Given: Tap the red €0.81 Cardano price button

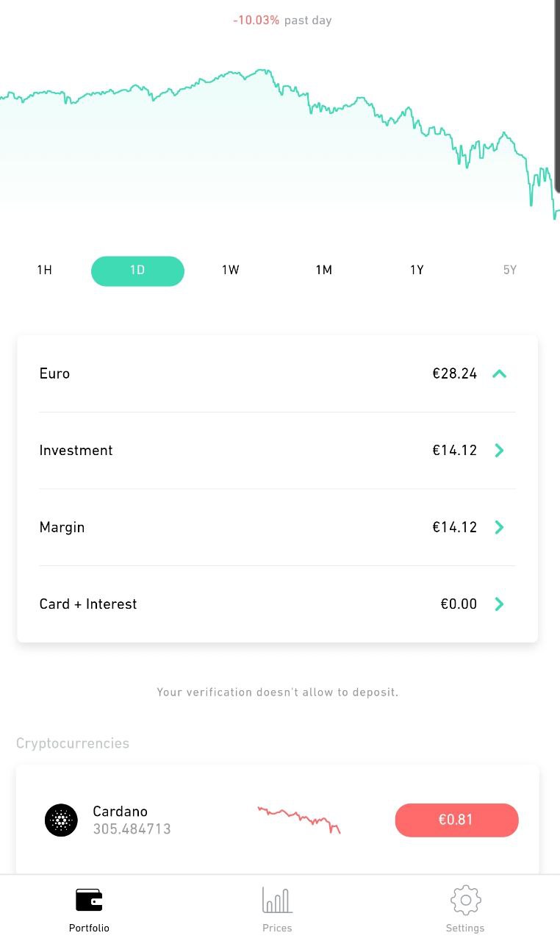Looking at the screenshot, I should 456,820.
